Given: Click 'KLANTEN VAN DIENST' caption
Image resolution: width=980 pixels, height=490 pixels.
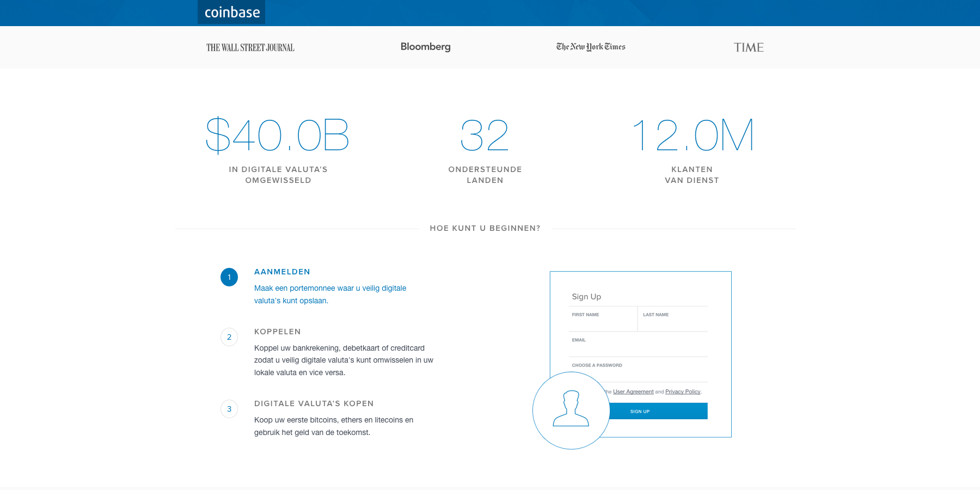Looking at the screenshot, I should [x=692, y=175].
